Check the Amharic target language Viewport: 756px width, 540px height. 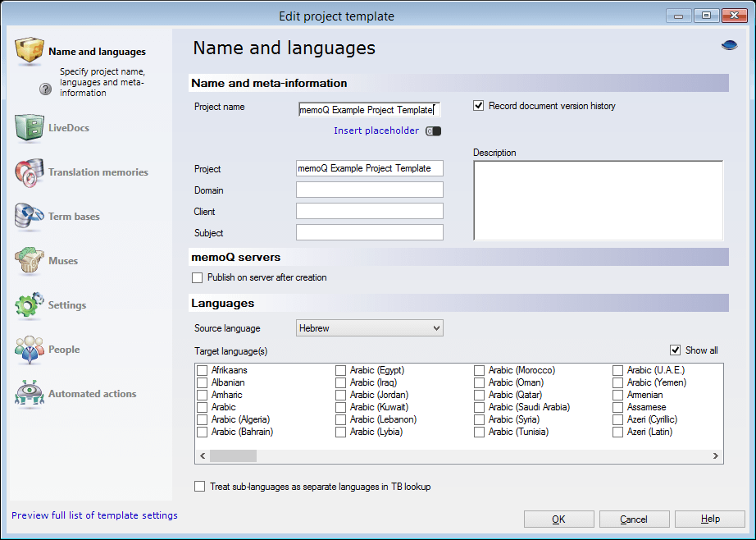202,396
